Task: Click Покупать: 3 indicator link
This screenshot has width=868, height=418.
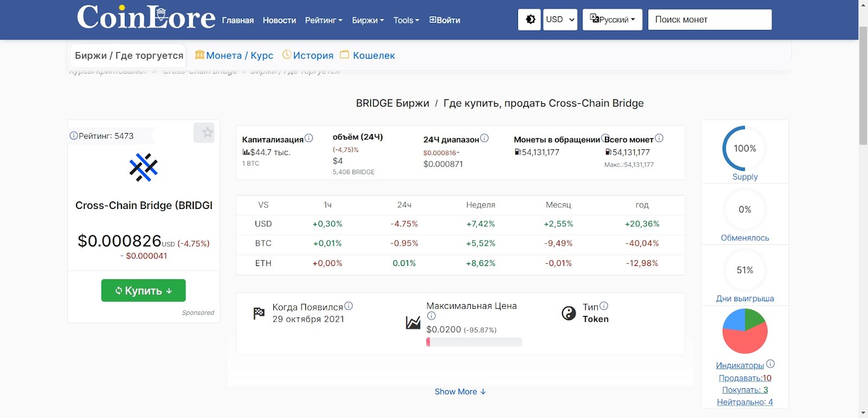Action: pos(745,390)
